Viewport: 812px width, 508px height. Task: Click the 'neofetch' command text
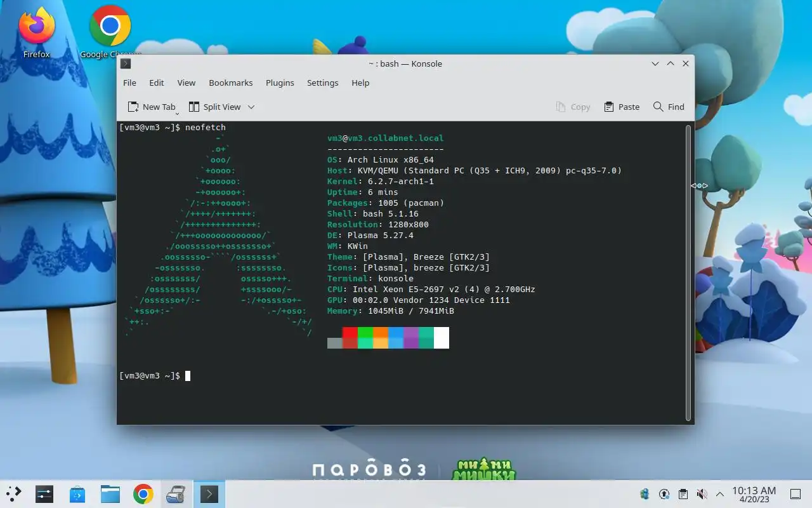206,128
